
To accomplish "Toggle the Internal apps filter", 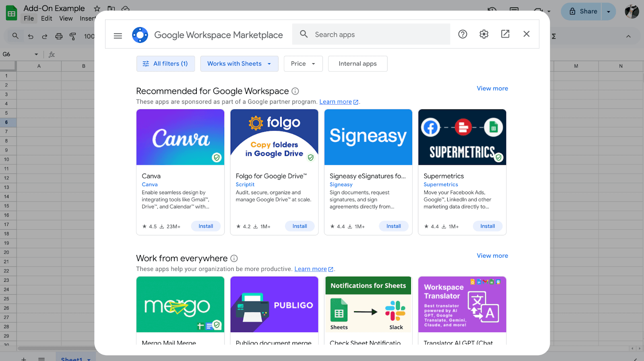I will click(357, 64).
